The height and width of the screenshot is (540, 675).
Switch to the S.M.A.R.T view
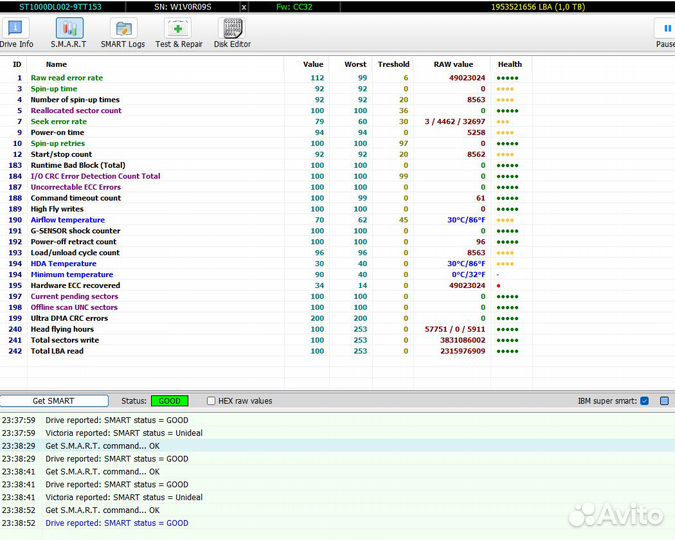[x=68, y=33]
